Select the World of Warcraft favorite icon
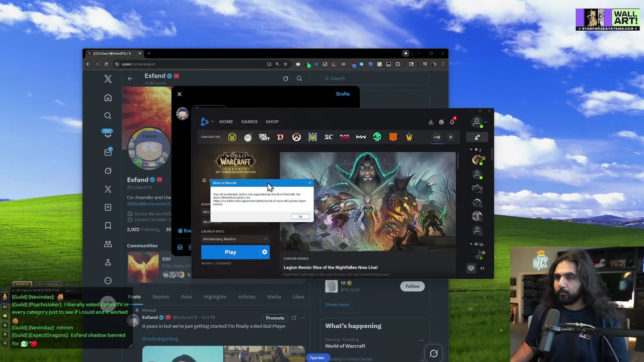644x362 pixels. (x=232, y=137)
